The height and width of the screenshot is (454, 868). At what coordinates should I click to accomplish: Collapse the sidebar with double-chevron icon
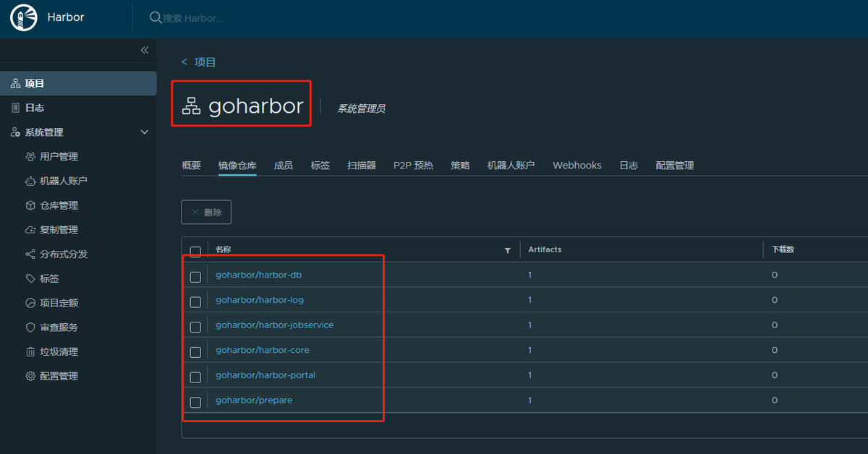pyautogui.click(x=144, y=50)
